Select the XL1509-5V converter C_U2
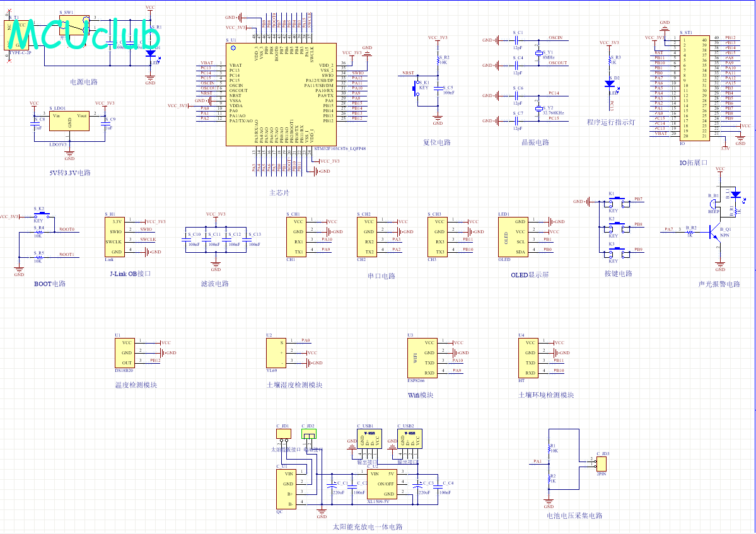The image size is (756, 534). 382,484
